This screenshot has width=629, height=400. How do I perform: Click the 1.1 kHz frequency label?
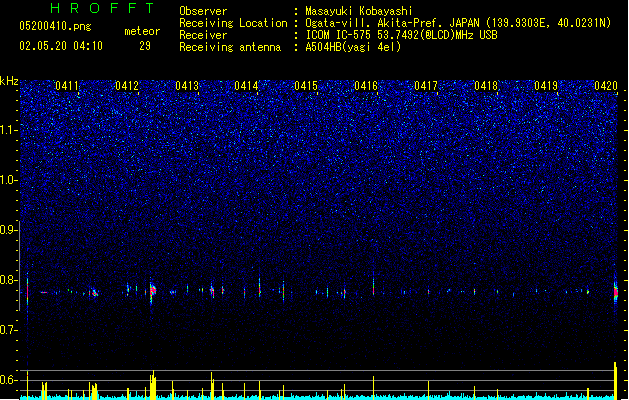point(8,130)
